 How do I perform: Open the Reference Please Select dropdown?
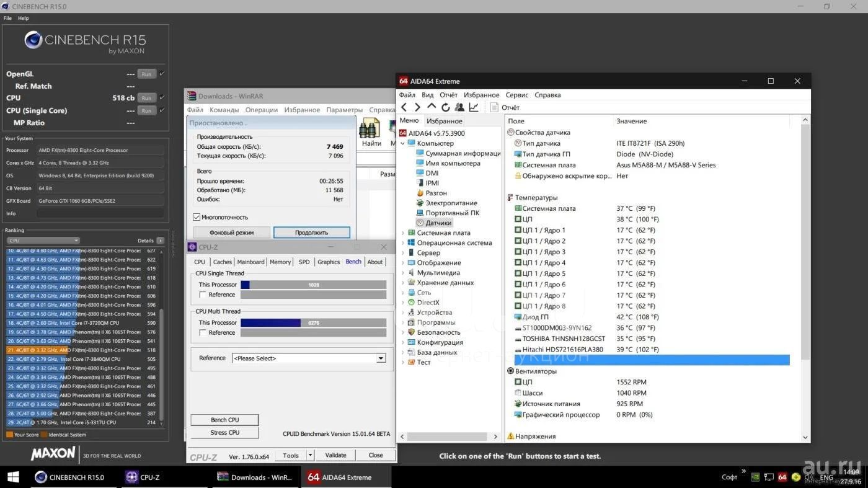309,358
